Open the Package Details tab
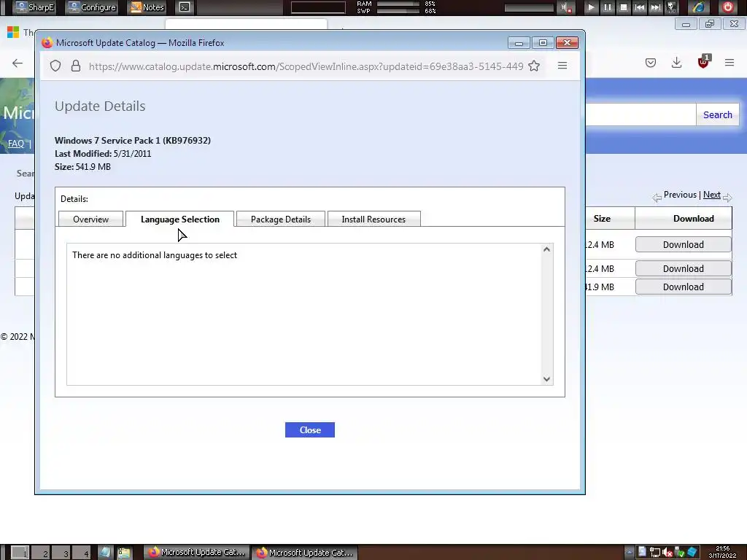The width and height of the screenshot is (747, 560). [281, 219]
